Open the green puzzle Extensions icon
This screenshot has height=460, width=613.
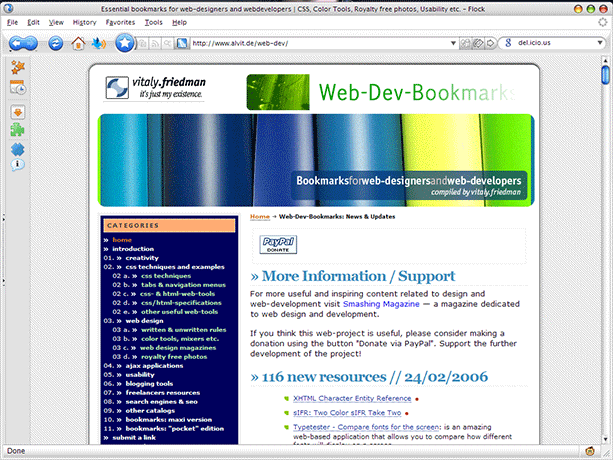coord(17,130)
